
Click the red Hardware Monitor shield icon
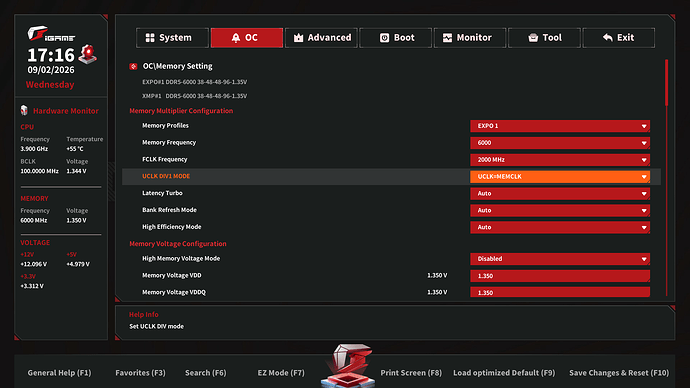[24, 110]
